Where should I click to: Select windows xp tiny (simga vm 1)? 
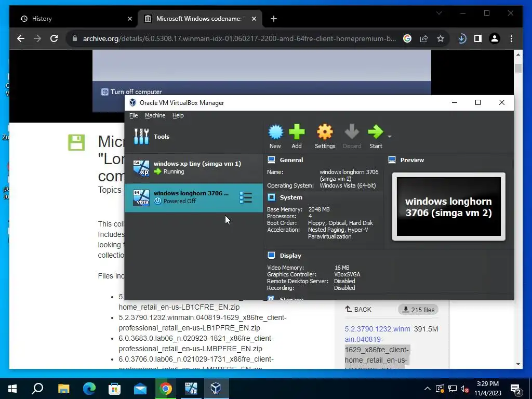click(x=194, y=168)
